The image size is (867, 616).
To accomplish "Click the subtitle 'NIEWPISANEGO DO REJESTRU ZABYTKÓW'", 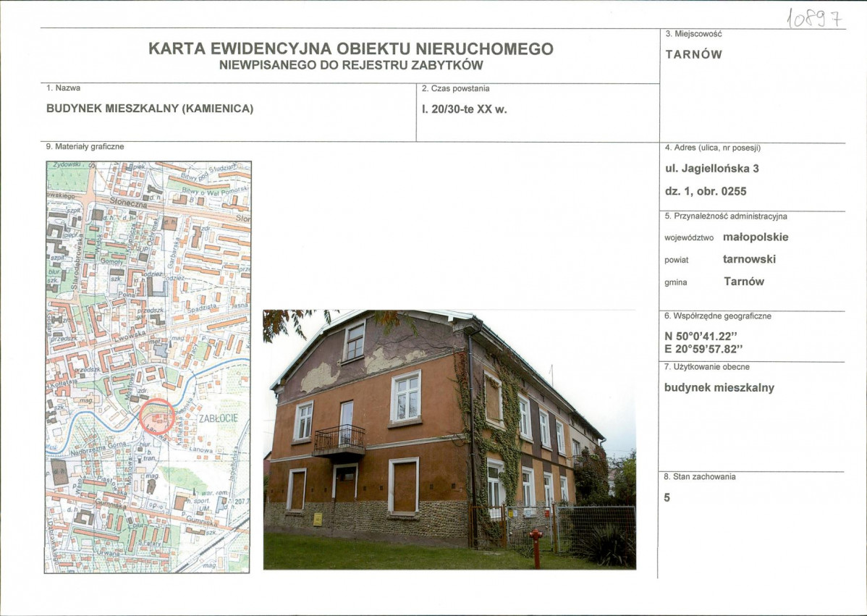I will 351,65.
